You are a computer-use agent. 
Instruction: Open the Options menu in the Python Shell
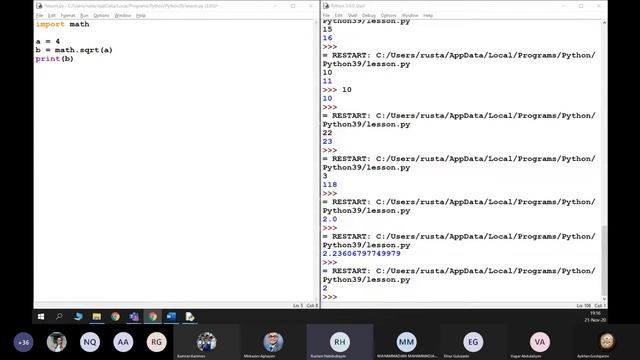(388, 16)
